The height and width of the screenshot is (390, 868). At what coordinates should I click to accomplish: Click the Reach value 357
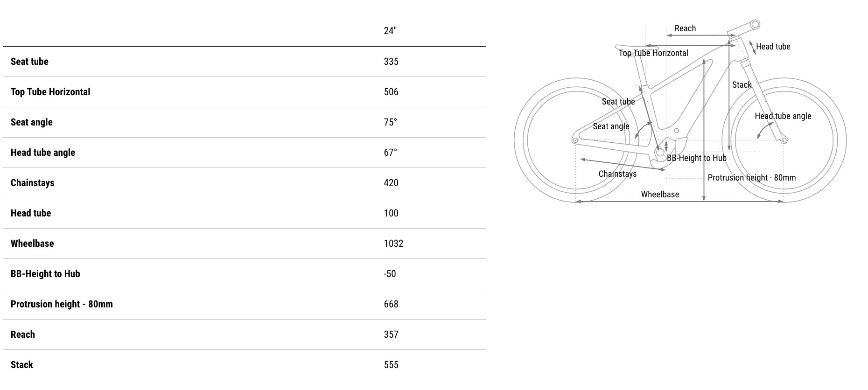[391, 334]
